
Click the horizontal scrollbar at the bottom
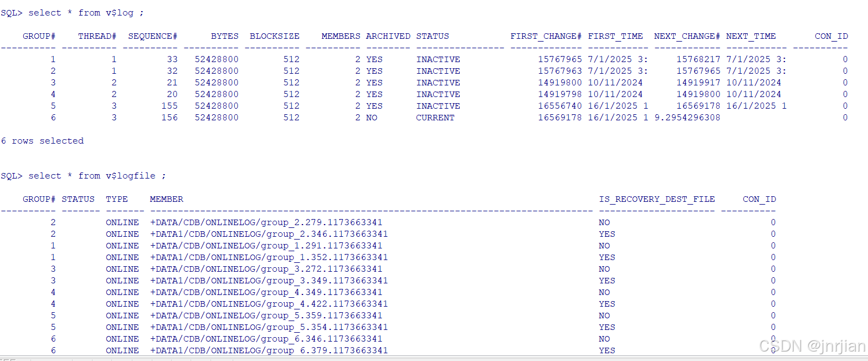(x=432, y=359)
